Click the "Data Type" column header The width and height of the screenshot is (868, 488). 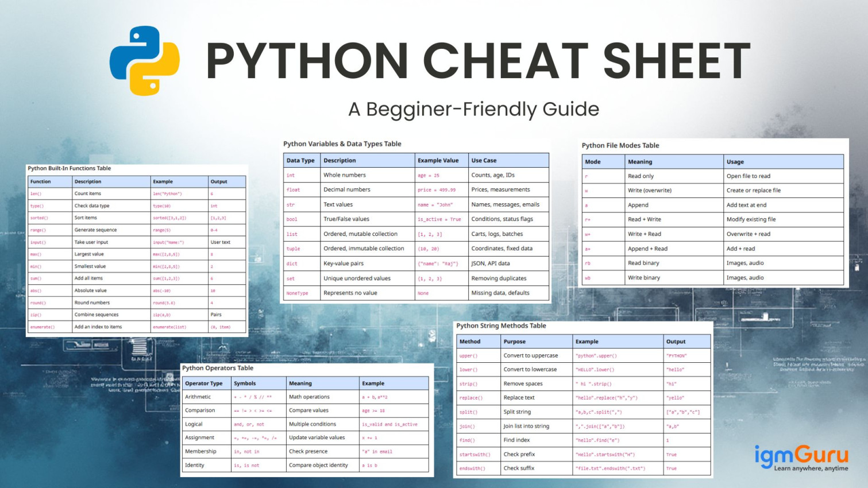click(x=300, y=161)
